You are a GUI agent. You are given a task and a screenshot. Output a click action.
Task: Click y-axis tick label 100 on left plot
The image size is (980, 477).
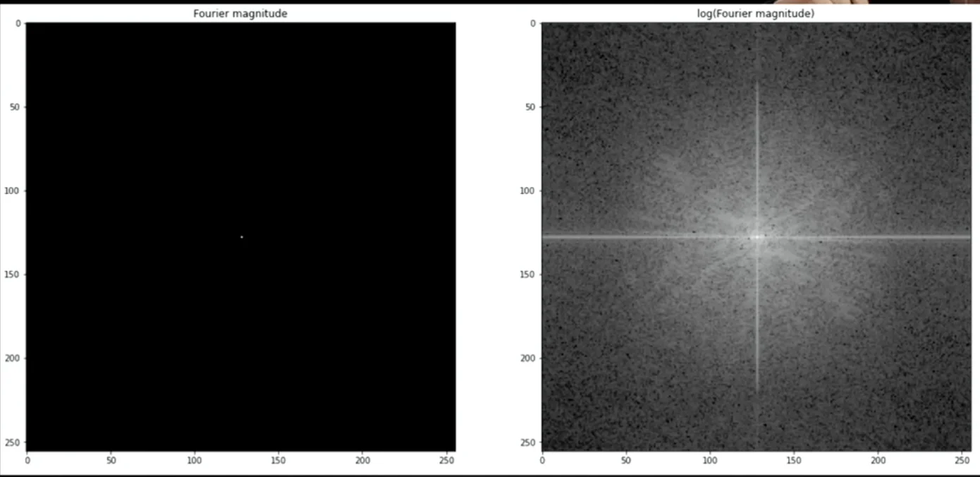tap(11, 191)
